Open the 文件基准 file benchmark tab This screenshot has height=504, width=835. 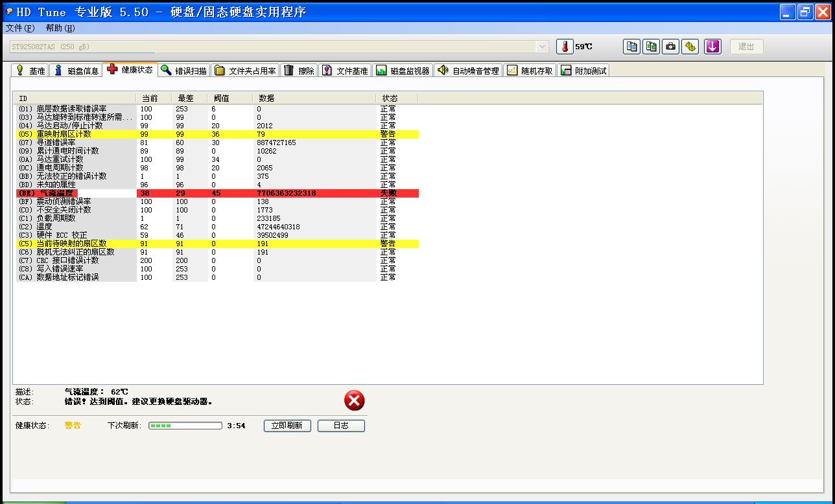pyautogui.click(x=344, y=71)
